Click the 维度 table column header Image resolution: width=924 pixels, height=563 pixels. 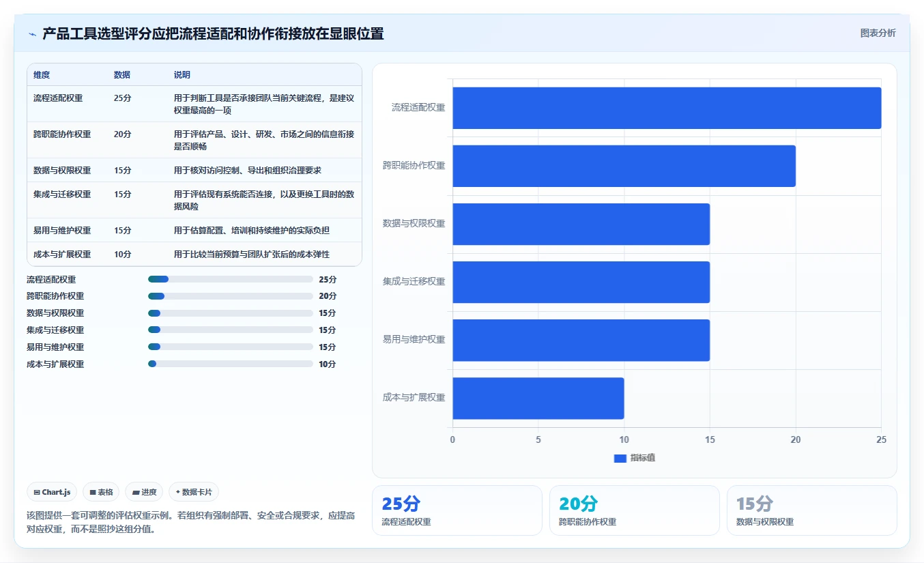coord(42,74)
